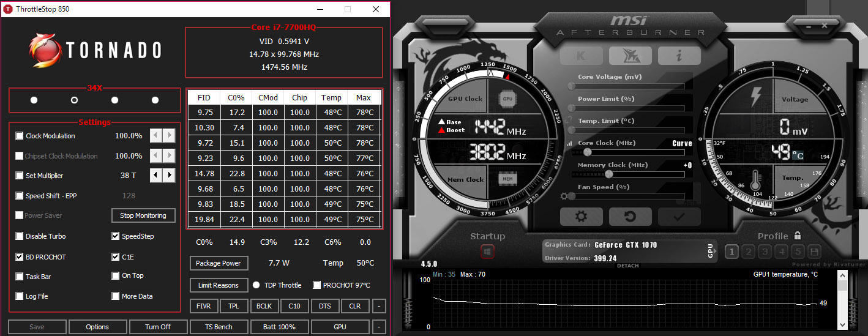This screenshot has width=868, height=336.
Task: Click the profile lock padlock icon
Action: tap(797, 236)
